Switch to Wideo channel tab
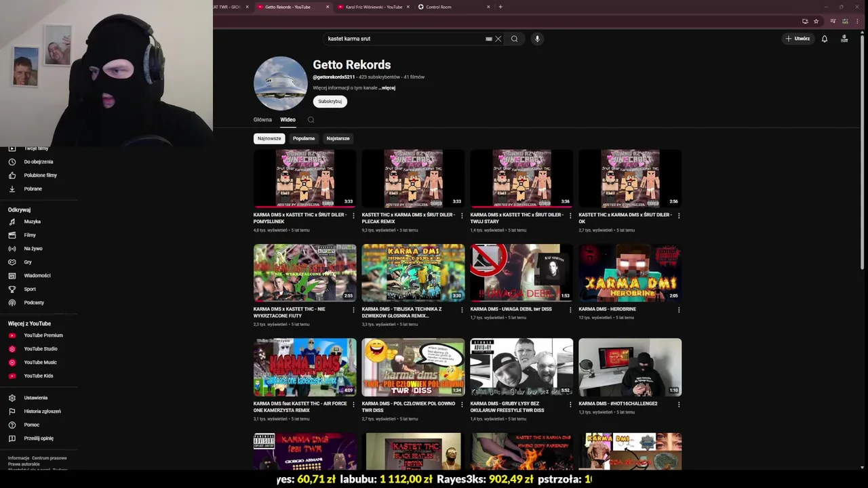The width and height of the screenshot is (868, 488). [x=288, y=120]
